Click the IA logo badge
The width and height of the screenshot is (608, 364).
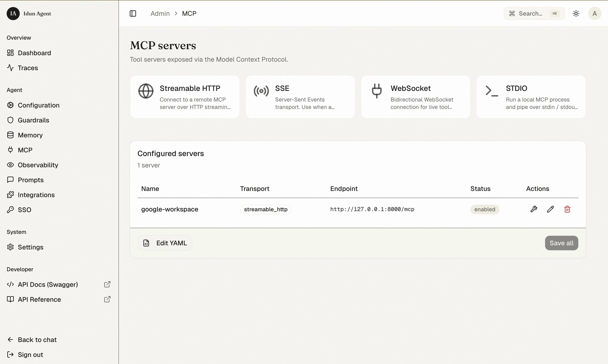tap(13, 13)
